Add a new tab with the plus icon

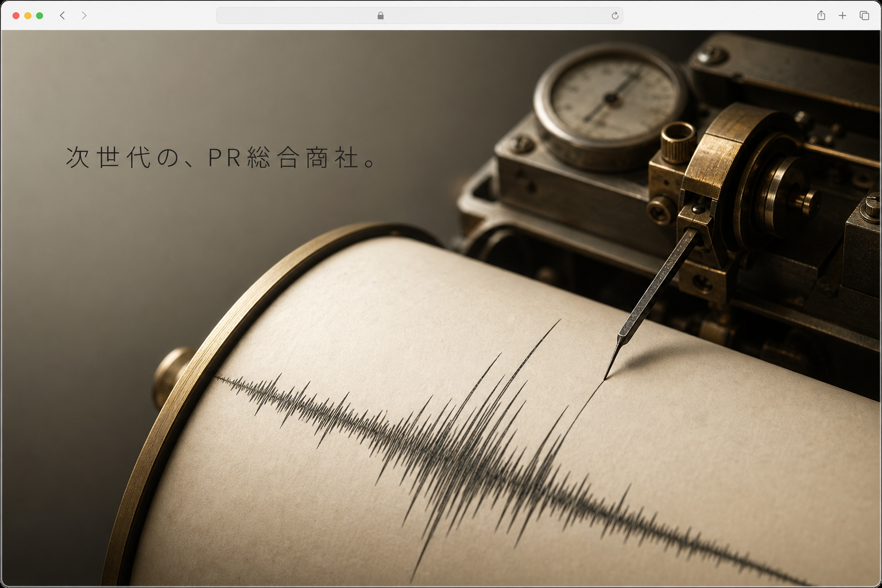(x=842, y=16)
